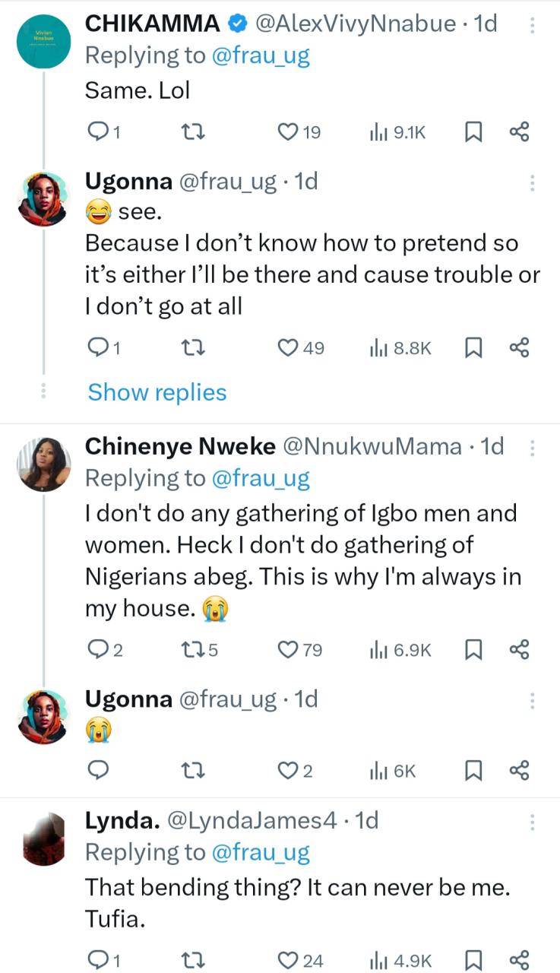Bookmark Chinenye Nweke's reply
The height and width of the screenshot is (973, 560).
[x=474, y=650]
